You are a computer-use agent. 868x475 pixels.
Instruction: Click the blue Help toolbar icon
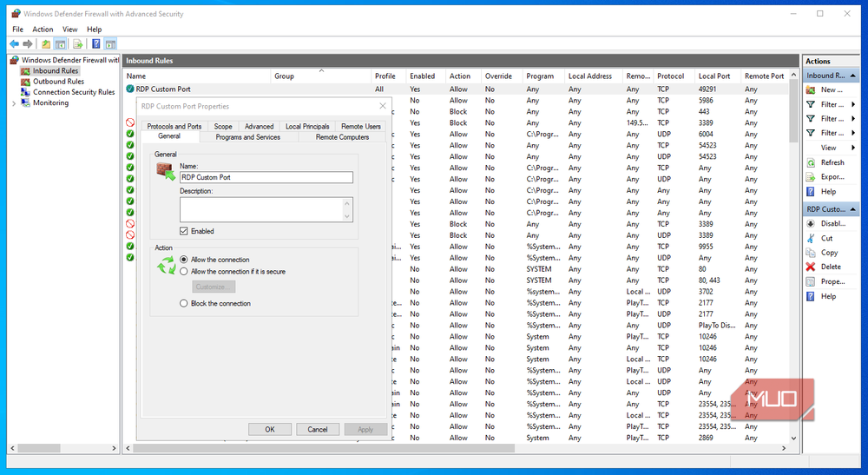(95, 44)
